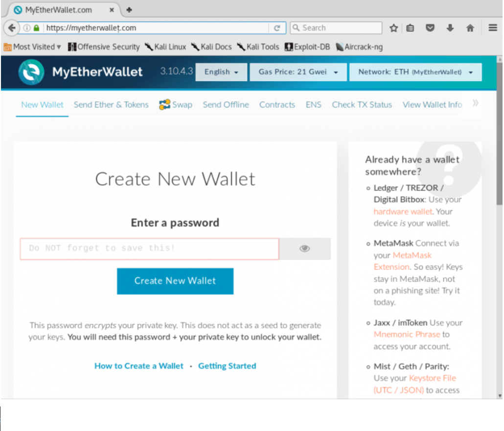The width and height of the screenshot is (504, 431).
Task: Go to browser home page icon
Action: point(470,28)
